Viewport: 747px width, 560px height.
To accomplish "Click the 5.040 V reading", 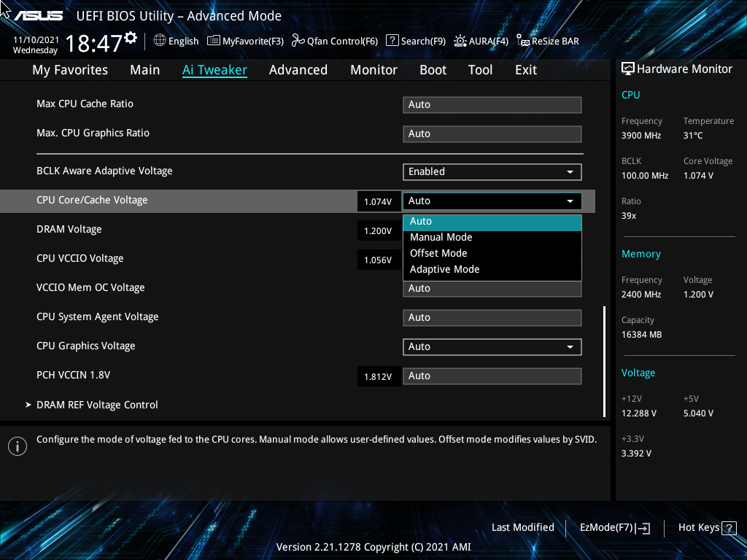I will point(698,413).
